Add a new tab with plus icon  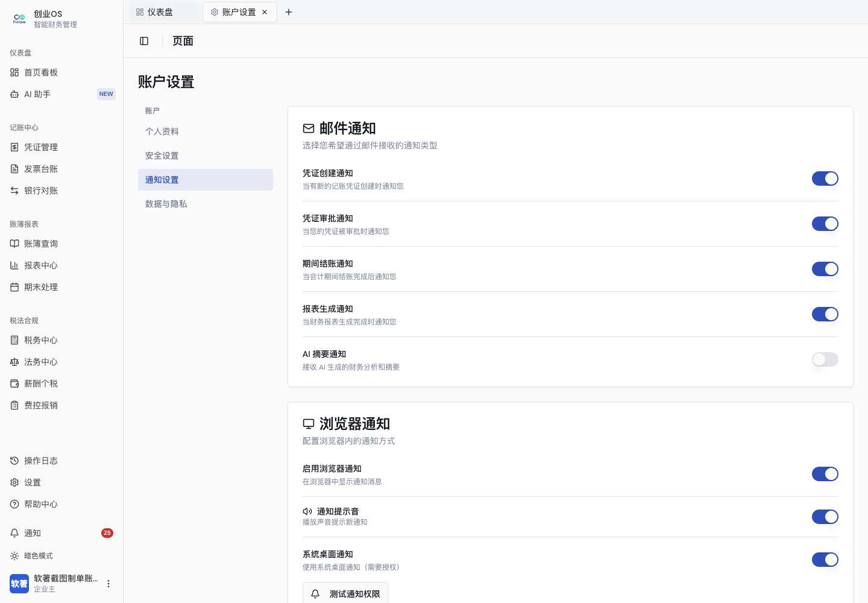[289, 12]
